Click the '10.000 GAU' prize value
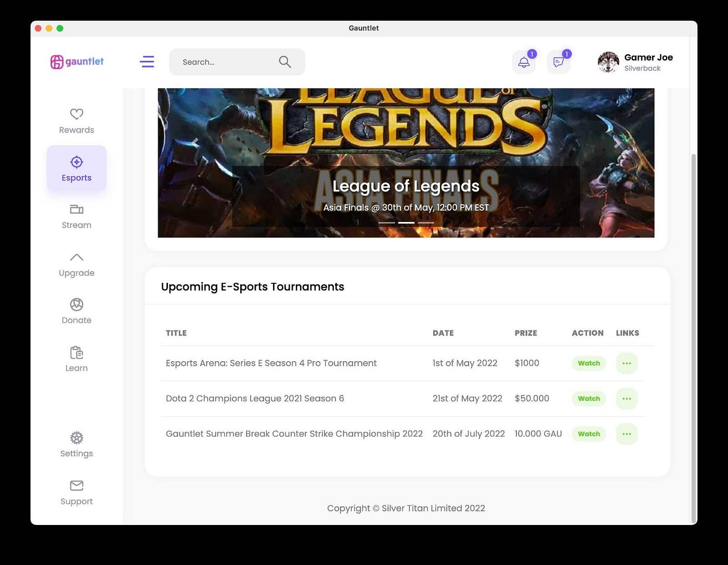This screenshot has height=565, width=728. point(538,434)
